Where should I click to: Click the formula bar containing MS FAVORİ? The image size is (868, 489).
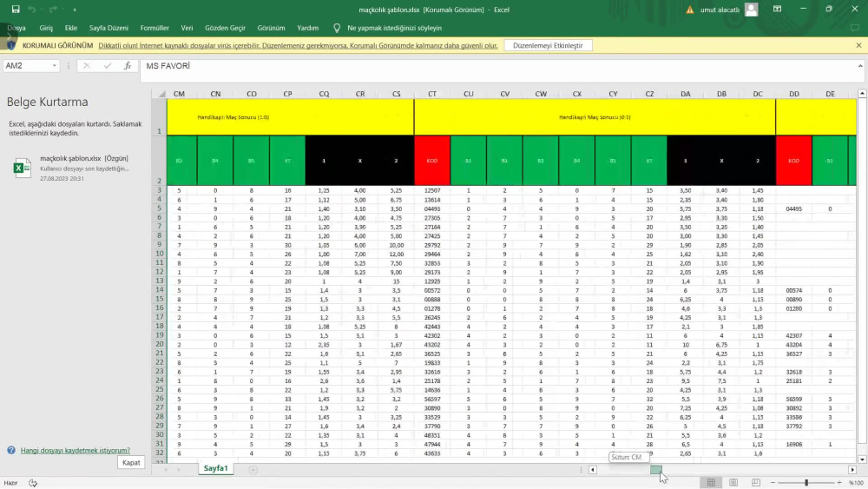click(x=498, y=66)
